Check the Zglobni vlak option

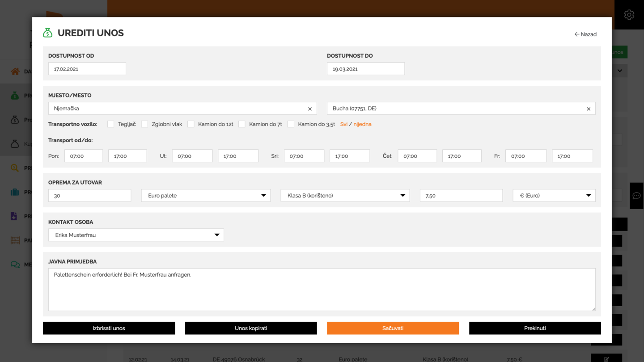[x=144, y=124]
